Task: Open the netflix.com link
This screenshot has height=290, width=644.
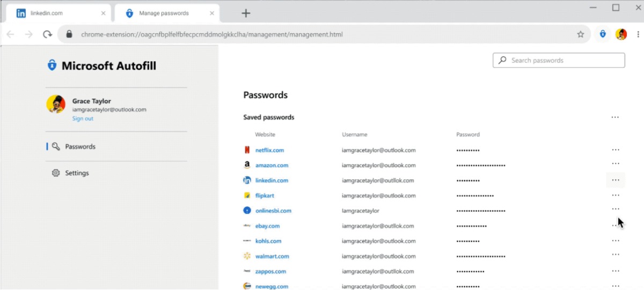Action: (269, 150)
